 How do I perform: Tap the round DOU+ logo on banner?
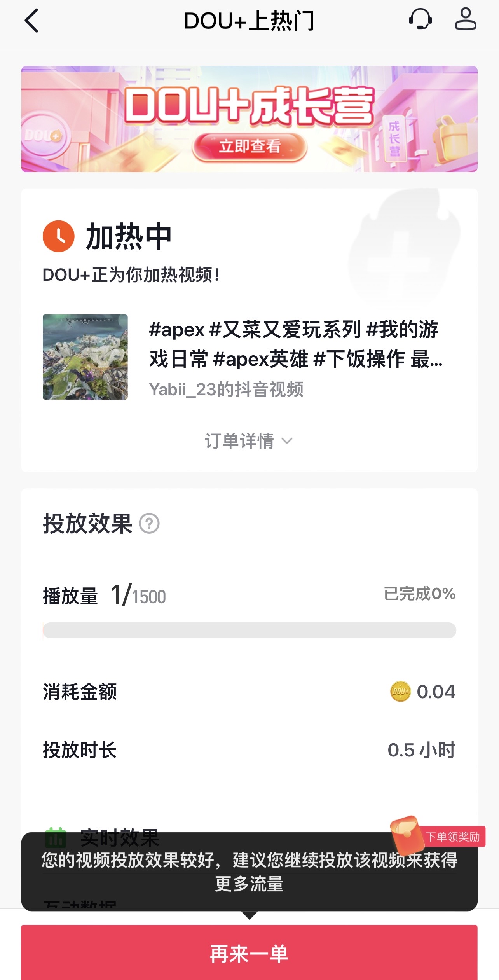[x=43, y=136]
